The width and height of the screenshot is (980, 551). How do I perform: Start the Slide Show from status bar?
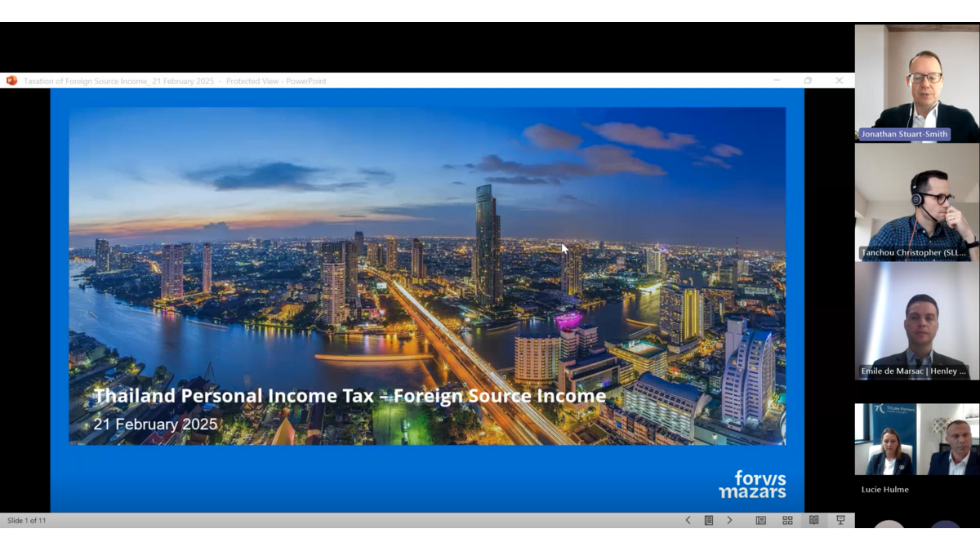point(840,520)
